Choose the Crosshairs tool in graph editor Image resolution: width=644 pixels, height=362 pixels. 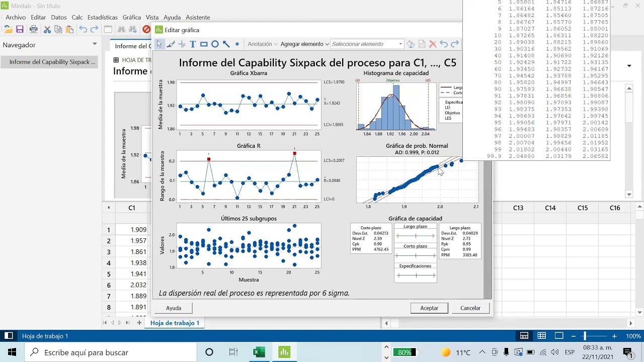coord(182,44)
